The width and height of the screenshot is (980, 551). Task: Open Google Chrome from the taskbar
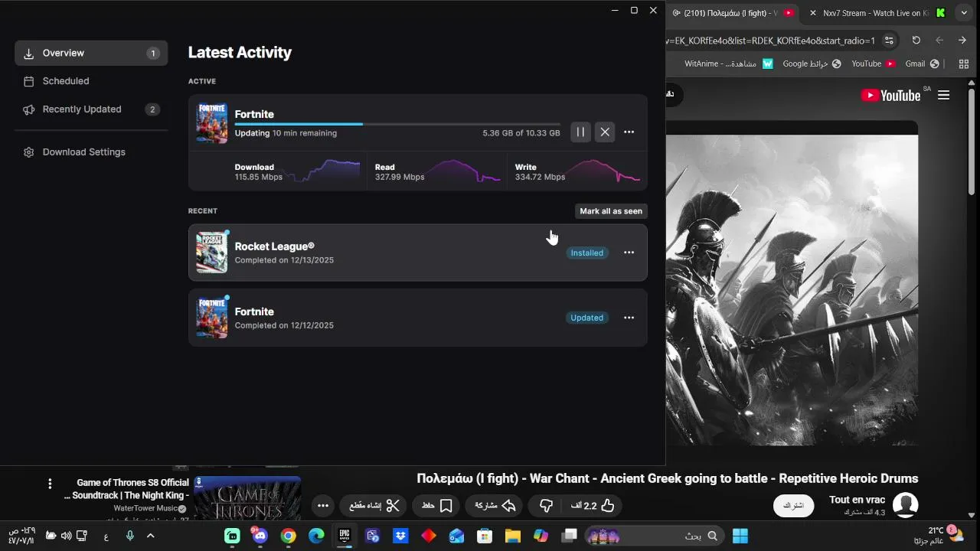click(289, 536)
